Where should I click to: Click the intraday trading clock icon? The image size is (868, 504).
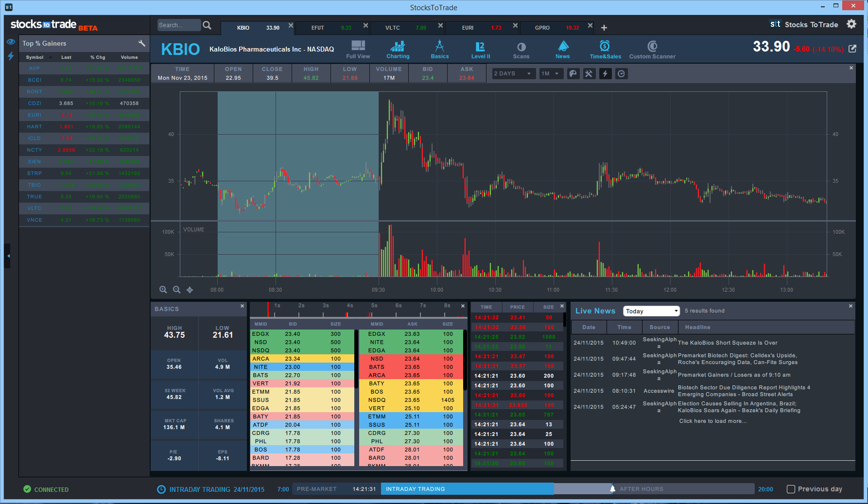(161, 489)
